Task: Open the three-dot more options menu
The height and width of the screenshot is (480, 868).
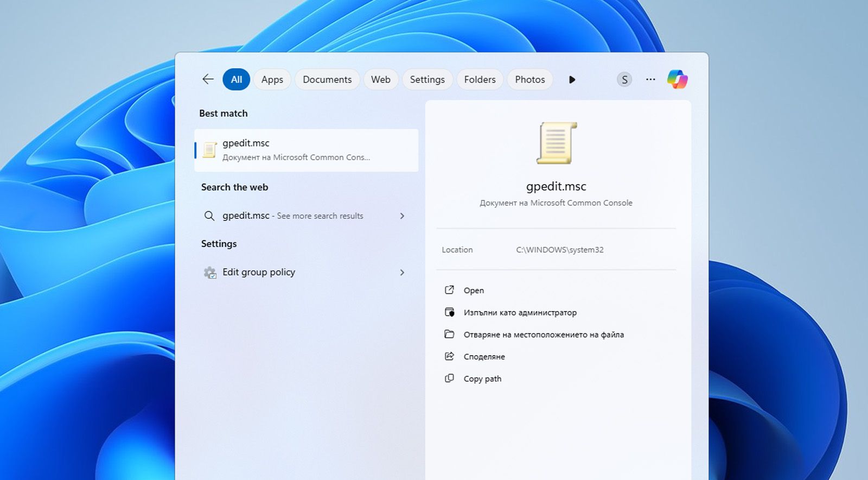Action: (x=650, y=79)
